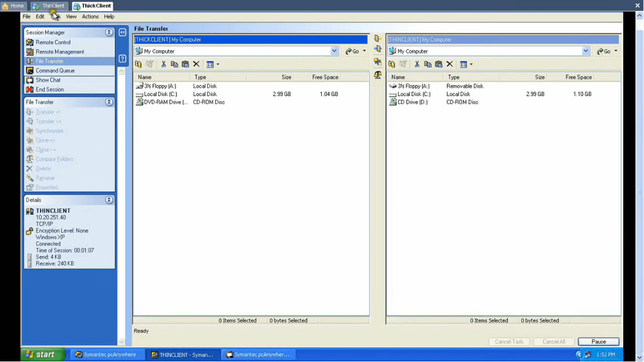The height and width of the screenshot is (362, 644).
Task: Select the ThickClient tab
Action: tap(92, 6)
